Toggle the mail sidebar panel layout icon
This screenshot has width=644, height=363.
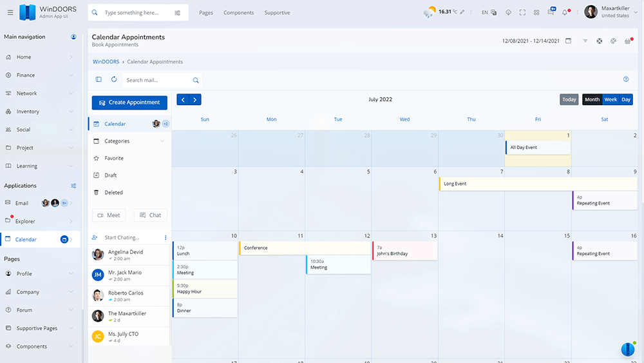point(99,80)
